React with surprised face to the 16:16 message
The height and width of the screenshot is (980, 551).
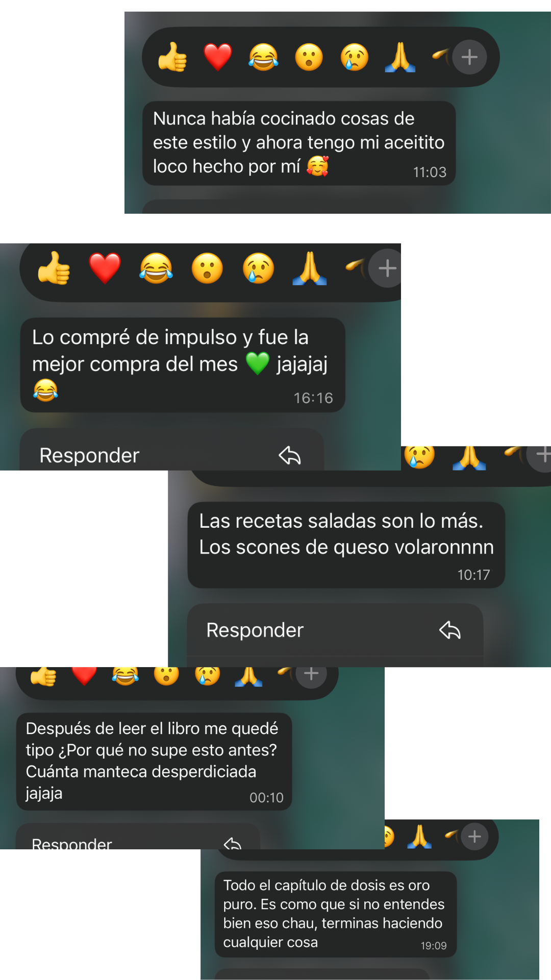tap(207, 268)
